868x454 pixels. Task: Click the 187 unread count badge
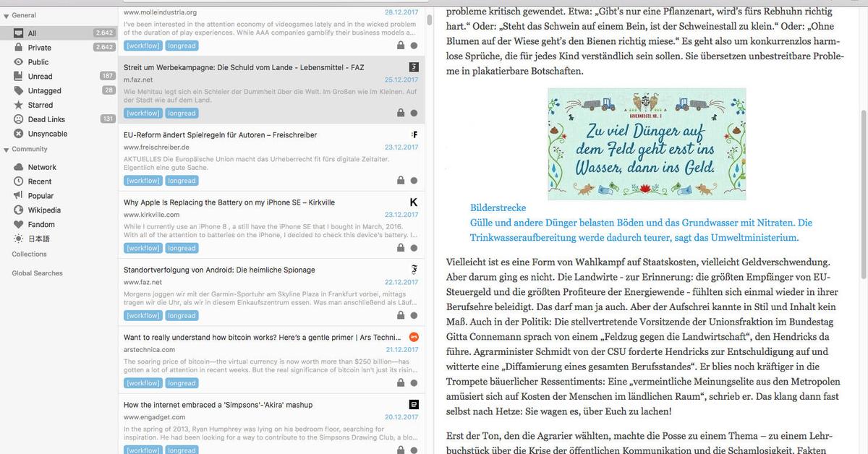[108, 77]
